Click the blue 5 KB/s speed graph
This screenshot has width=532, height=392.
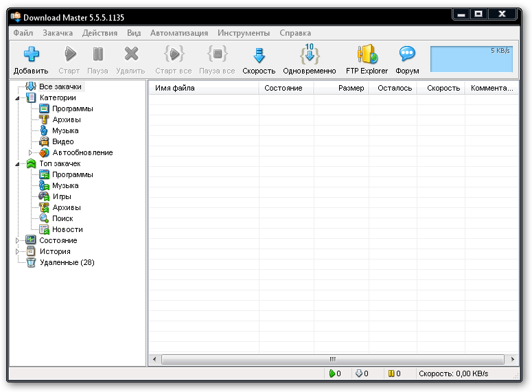pyautogui.click(x=471, y=59)
